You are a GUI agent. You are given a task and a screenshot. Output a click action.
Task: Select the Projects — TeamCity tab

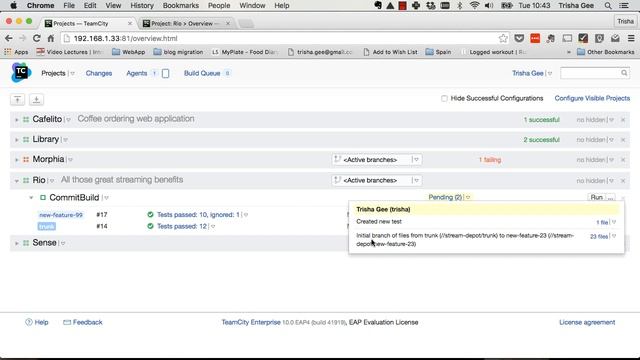pyautogui.click(x=88, y=24)
